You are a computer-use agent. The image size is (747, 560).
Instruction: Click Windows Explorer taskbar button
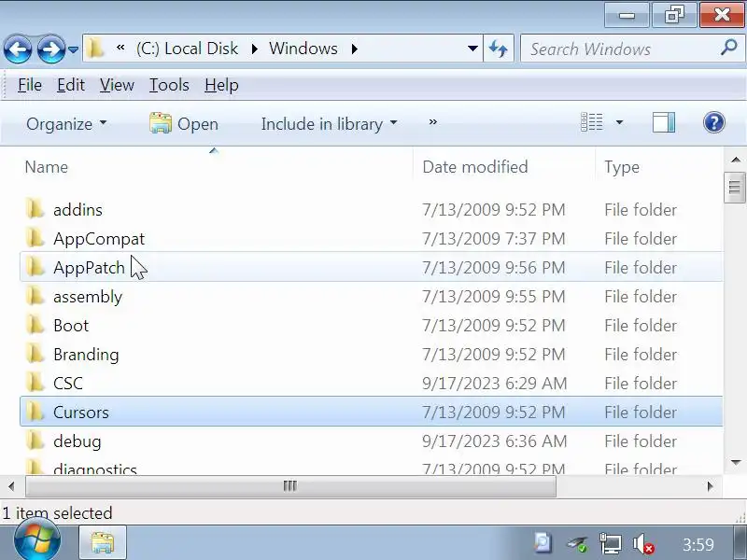(102, 543)
